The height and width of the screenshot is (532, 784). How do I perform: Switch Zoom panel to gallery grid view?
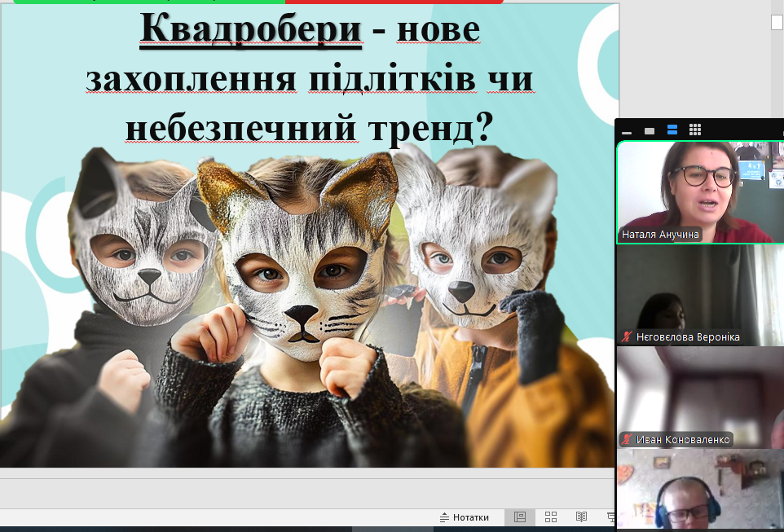[695, 130]
